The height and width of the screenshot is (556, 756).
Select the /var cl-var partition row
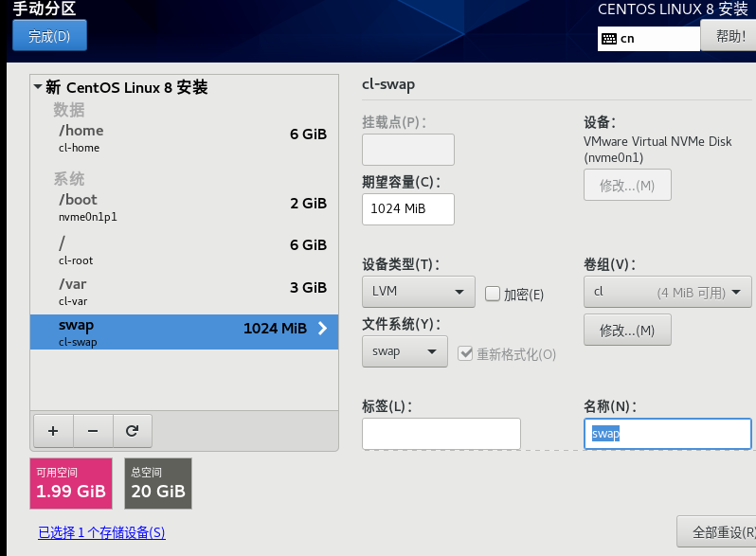coord(184,292)
